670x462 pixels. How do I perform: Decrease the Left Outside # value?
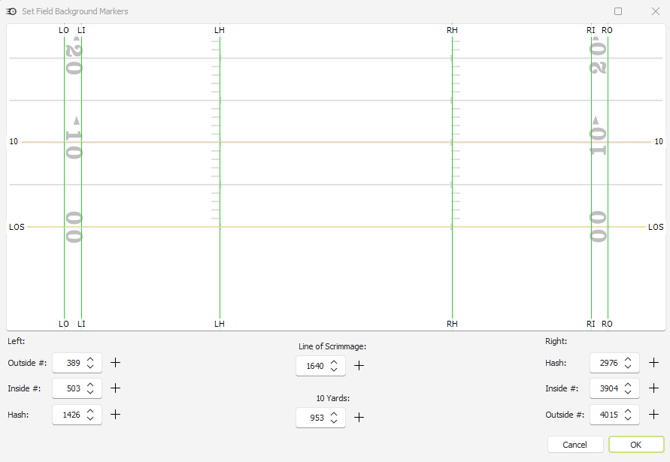tap(90, 366)
